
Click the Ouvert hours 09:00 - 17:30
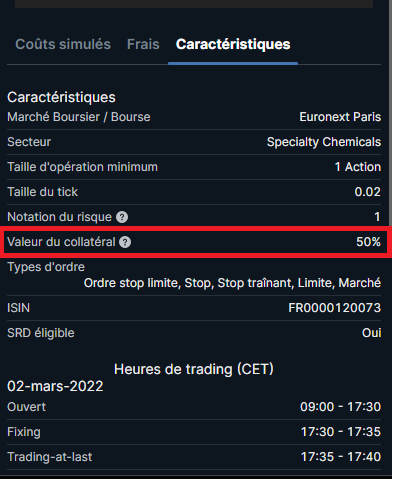pyautogui.click(x=340, y=407)
